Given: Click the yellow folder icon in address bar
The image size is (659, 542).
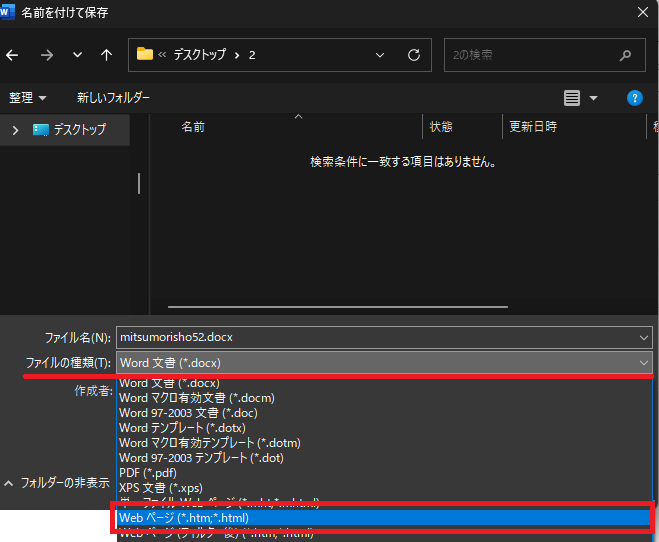Looking at the screenshot, I should [x=145, y=54].
